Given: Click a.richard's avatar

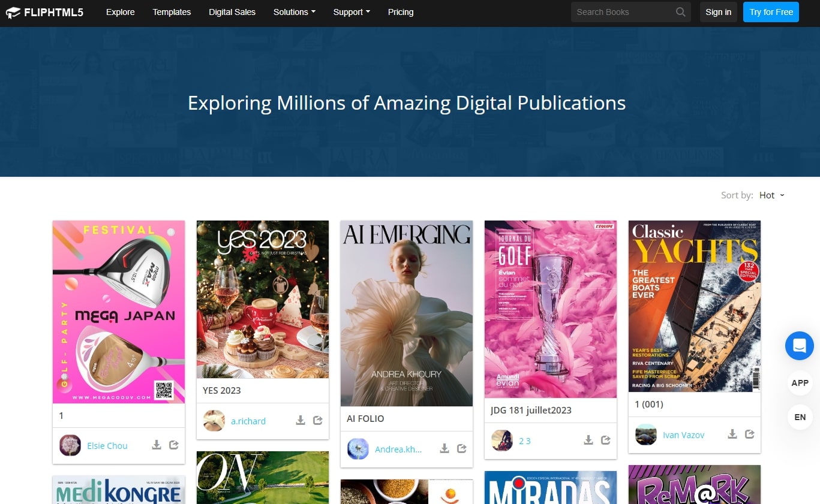Looking at the screenshot, I should 214,421.
